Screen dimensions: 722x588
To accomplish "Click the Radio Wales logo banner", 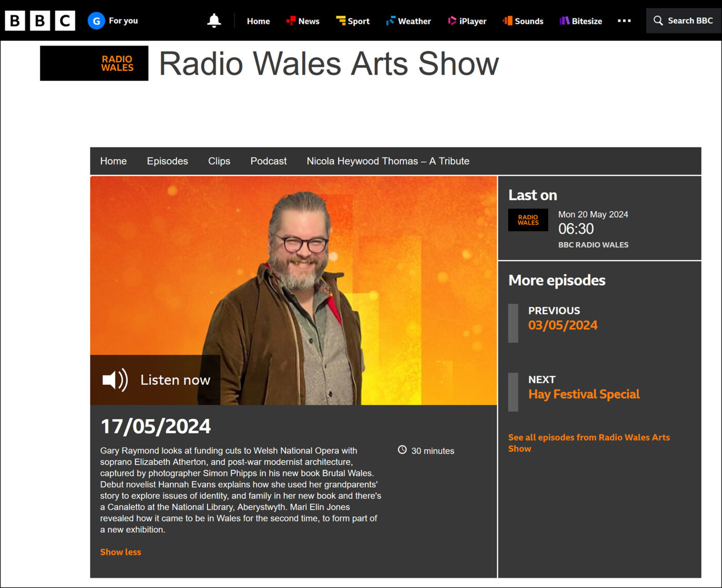I will (x=94, y=63).
